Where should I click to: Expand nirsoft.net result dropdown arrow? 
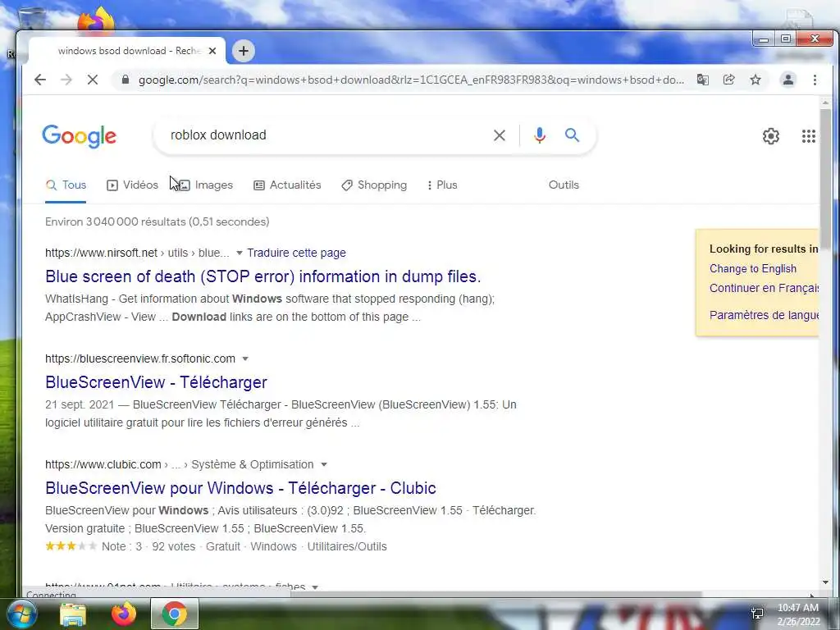[x=240, y=253]
